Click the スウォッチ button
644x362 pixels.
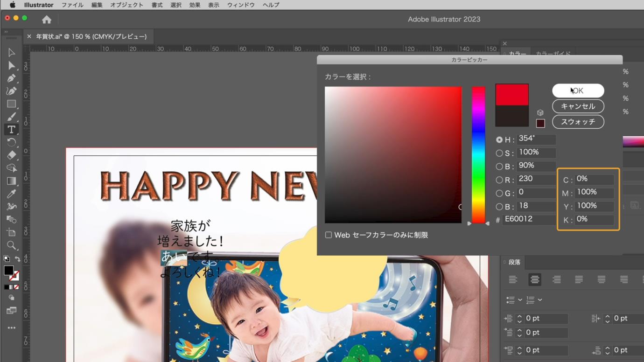(x=578, y=122)
